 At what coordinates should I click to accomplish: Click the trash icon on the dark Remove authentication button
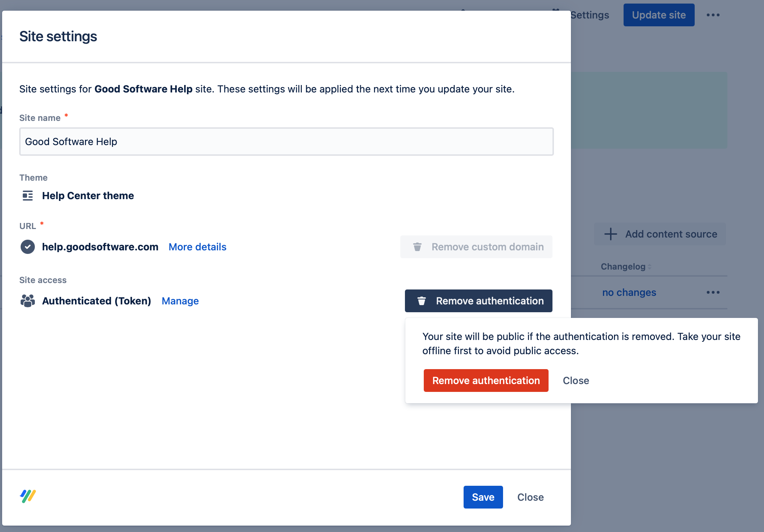(421, 301)
